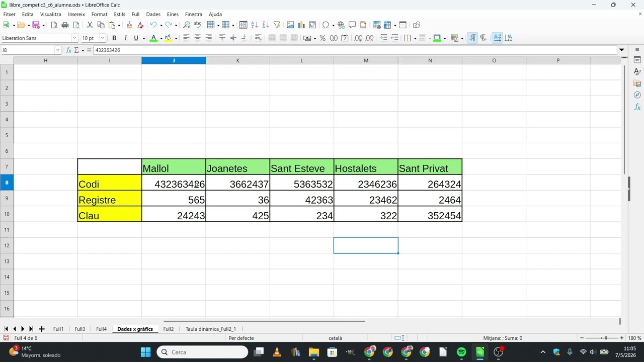Image resolution: width=644 pixels, height=362 pixels.
Task: Click the highlight background color swatch
Action: (169, 38)
